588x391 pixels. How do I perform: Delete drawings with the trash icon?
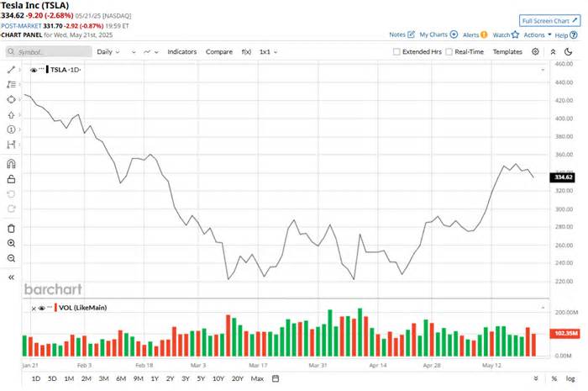pyautogui.click(x=11, y=228)
